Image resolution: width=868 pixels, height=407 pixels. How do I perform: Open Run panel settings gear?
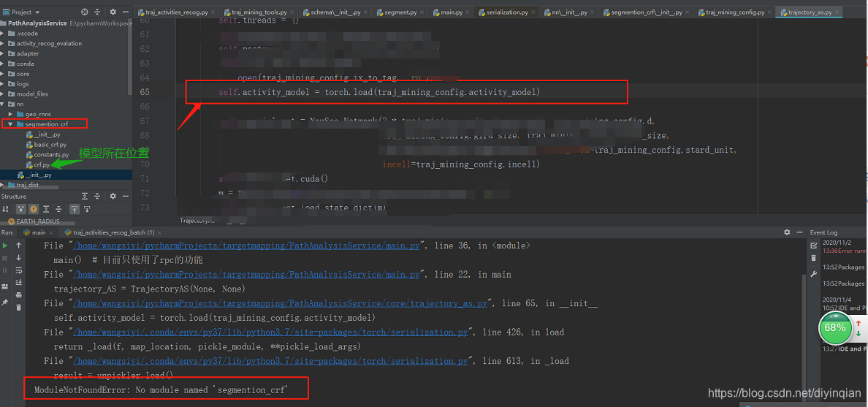(x=786, y=232)
